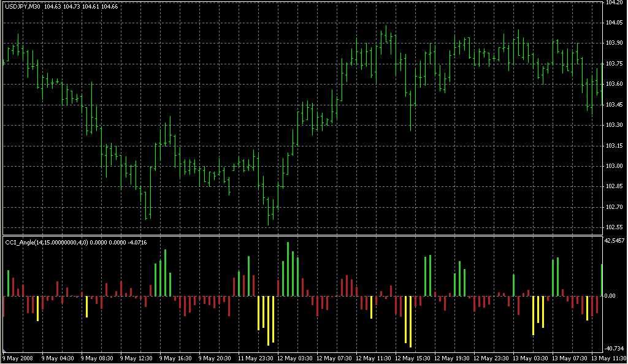
Task: Click the tallest green CCI histogram bar
Action: click(x=288, y=269)
